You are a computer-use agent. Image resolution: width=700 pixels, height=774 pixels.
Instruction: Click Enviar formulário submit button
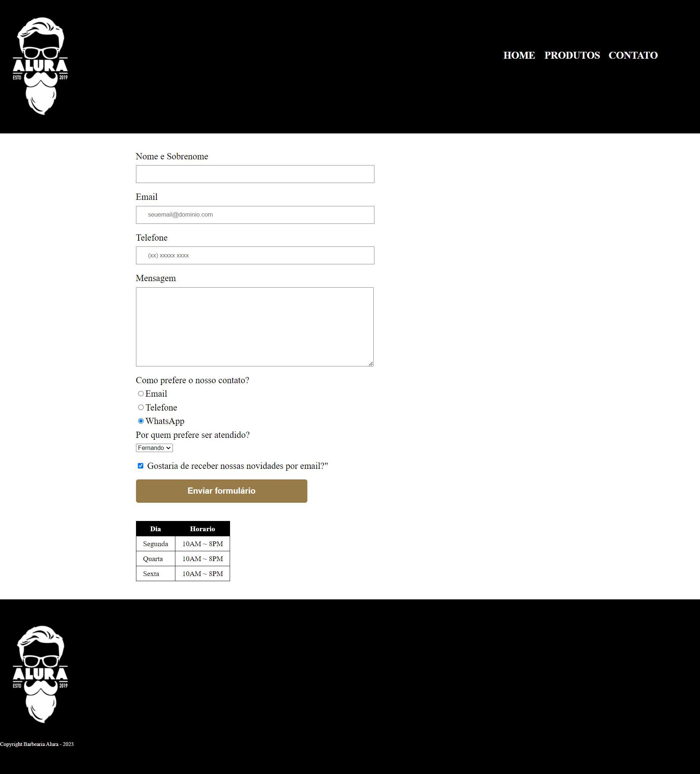pyautogui.click(x=221, y=490)
